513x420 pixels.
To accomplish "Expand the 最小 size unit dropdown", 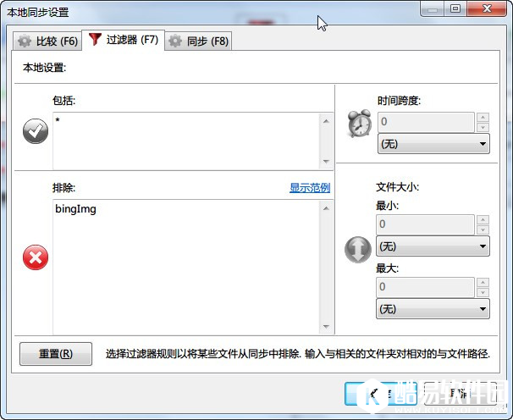I will (433, 246).
